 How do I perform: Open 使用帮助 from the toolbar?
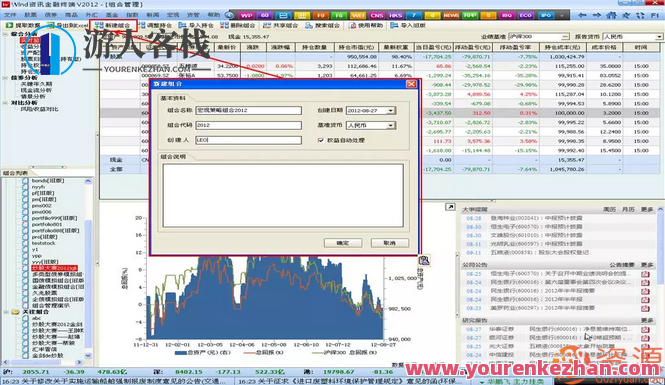point(366,25)
